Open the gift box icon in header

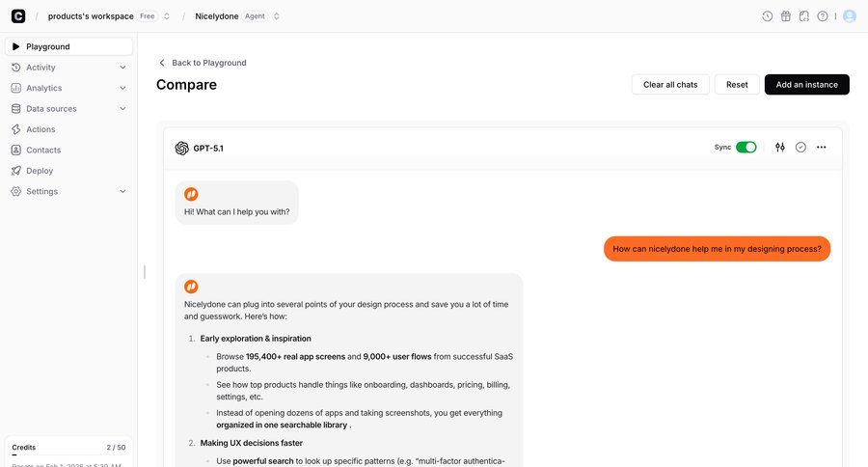(x=785, y=16)
